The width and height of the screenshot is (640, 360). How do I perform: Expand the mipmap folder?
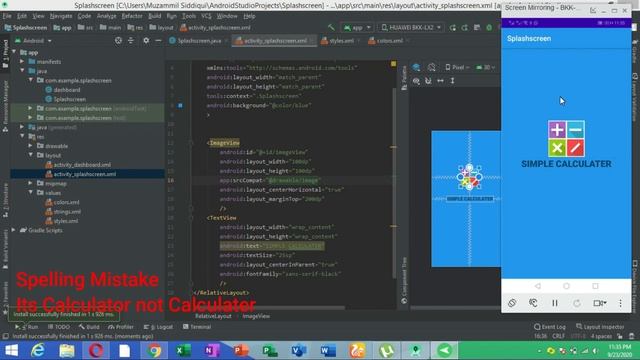pos(31,183)
